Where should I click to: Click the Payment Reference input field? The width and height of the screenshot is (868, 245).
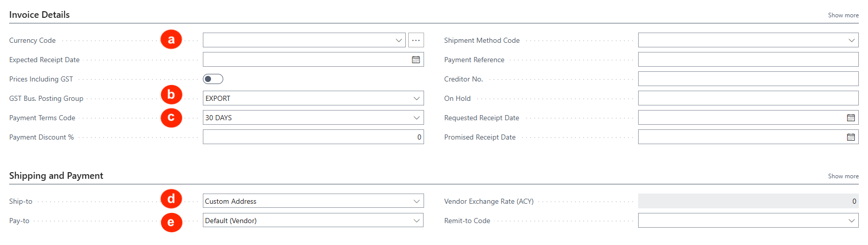coord(748,60)
